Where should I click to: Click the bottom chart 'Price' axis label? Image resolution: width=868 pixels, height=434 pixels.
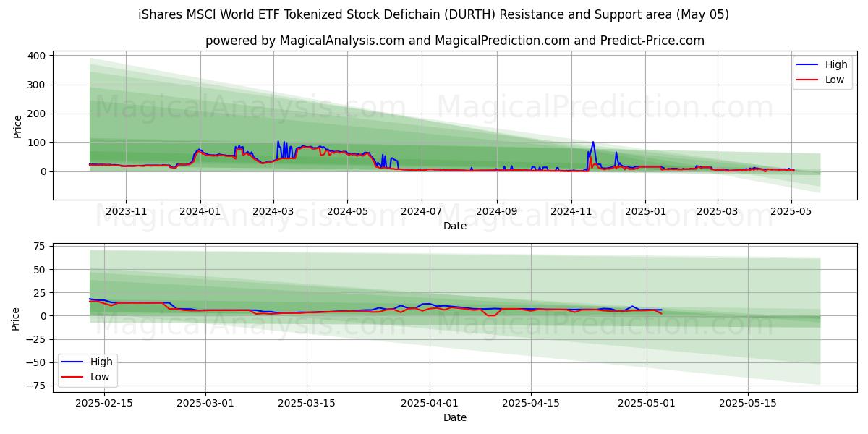pos(17,318)
